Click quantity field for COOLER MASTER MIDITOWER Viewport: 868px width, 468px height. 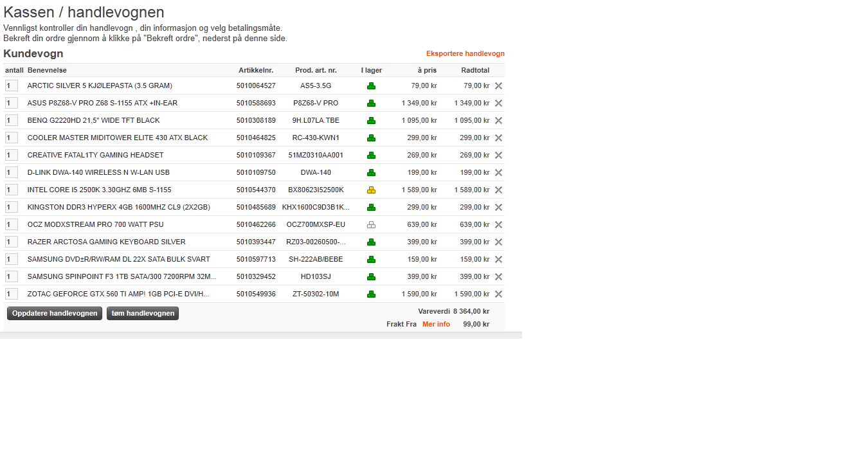pyautogui.click(x=12, y=138)
